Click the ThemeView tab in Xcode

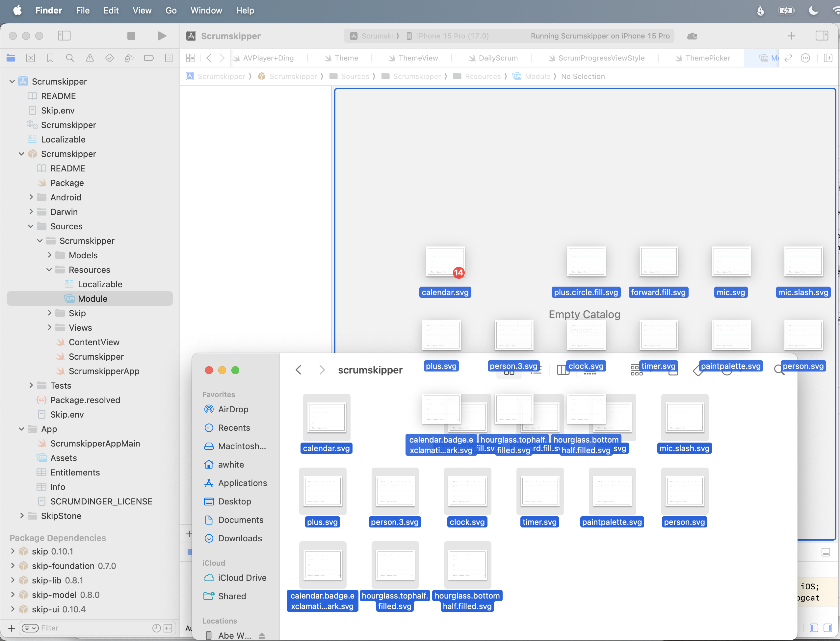418,58
